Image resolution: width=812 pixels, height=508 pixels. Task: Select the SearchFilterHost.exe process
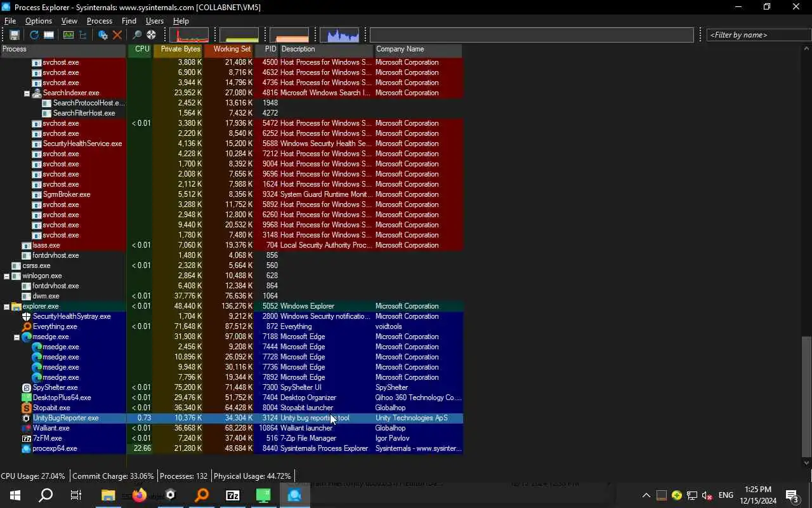coord(232,113)
